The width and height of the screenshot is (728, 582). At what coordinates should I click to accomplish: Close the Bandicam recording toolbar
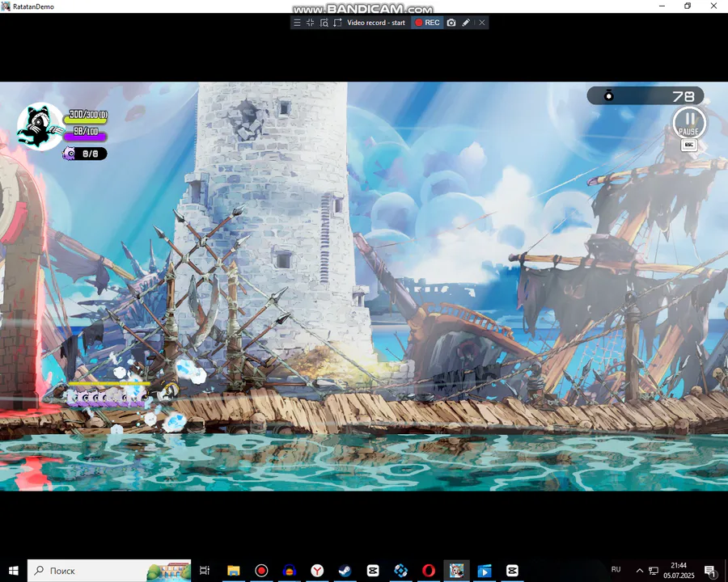coord(482,23)
